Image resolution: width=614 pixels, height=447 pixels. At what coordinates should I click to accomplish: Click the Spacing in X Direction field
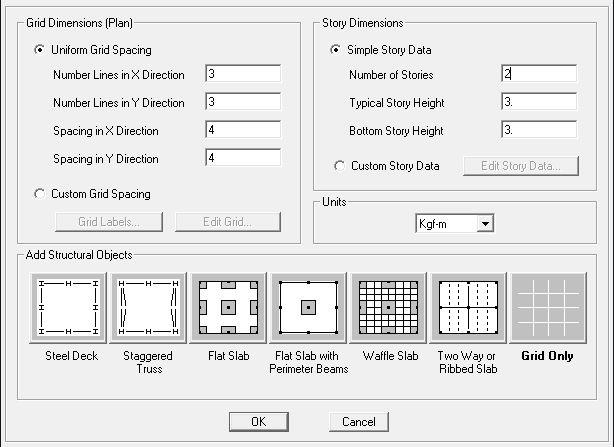coord(243,130)
